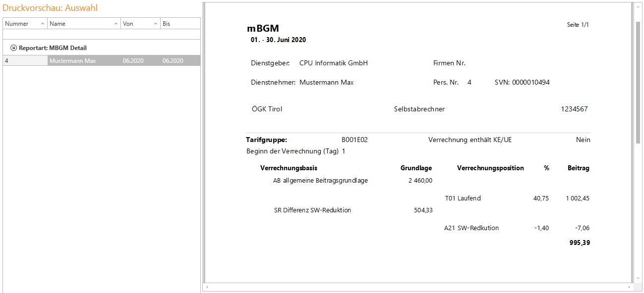This screenshot has height=293, width=644.
Task: Click the SVN: 0000010494 text
Action: [522, 83]
